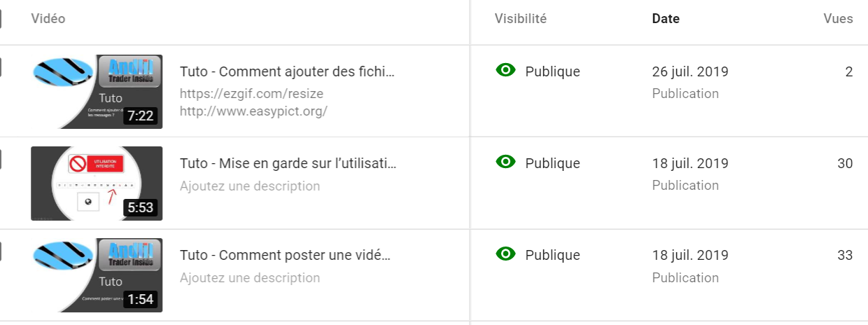Click visibility eye icon for 'Mise en garde' video
This screenshot has height=325, width=868.
click(x=505, y=162)
